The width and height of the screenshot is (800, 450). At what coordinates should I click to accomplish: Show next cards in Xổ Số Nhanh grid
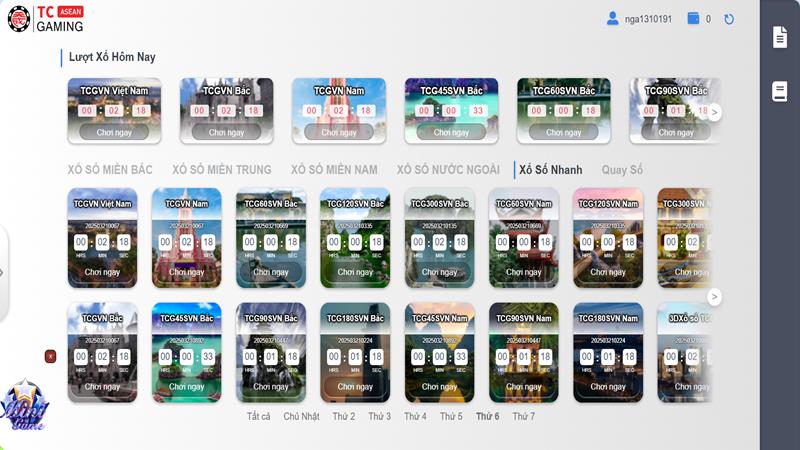(714, 296)
